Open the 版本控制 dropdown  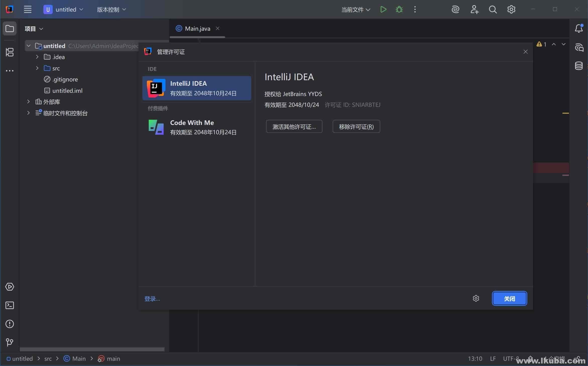click(x=111, y=10)
